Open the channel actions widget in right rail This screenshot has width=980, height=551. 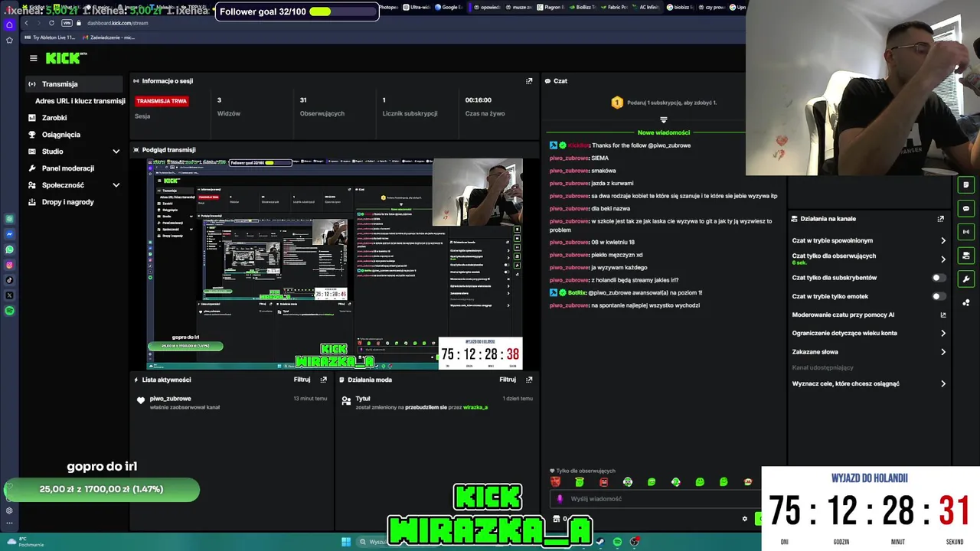966,256
